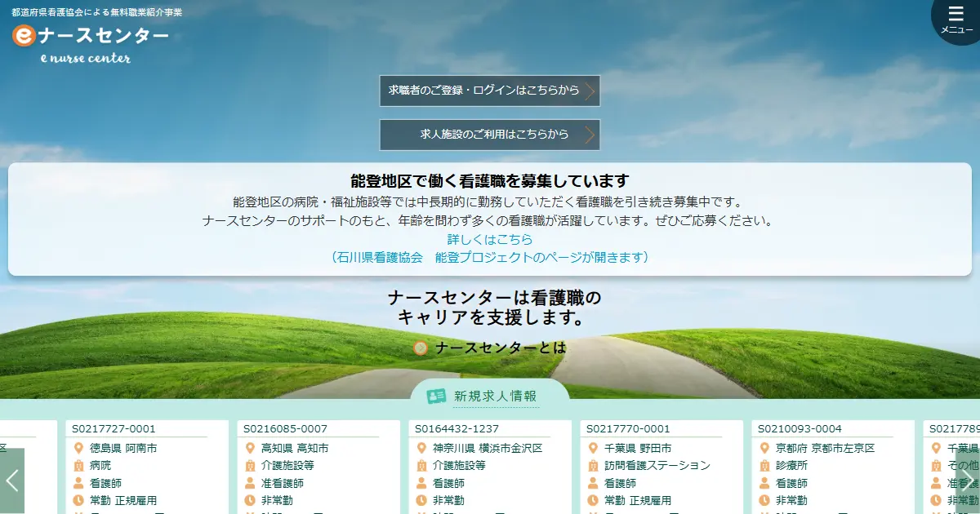The width and height of the screenshot is (980, 514).
Task: Click the heading 能登地区で働く看護職を募集しています
Action: [x=490, y=181]
